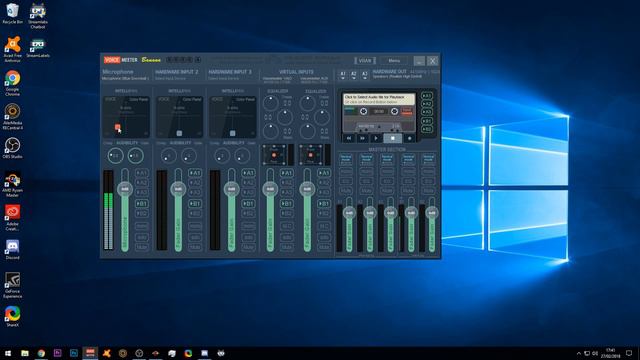Click Normal mode on first master bus
This screenshot has height=360, width=640.
pyautogui.click(x=346, y=158)
